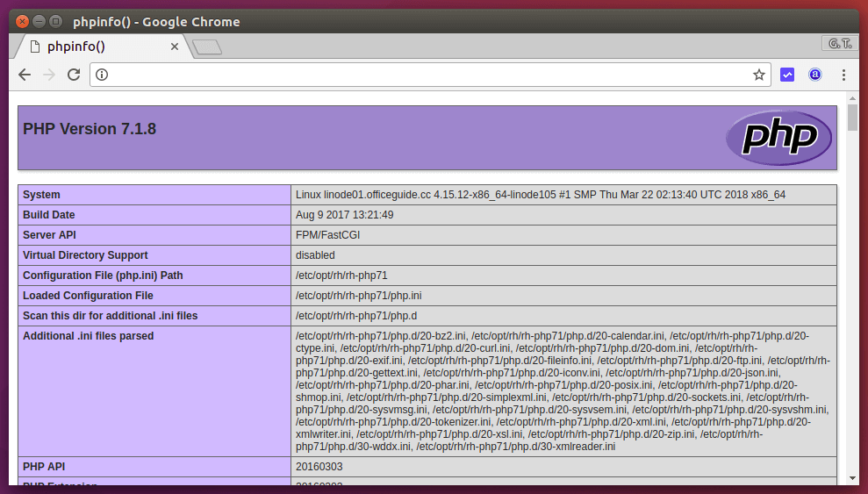This screenshot has width=868, height=494.
Task: Click the PHP logo in the header
Action: tap(778, 138)
